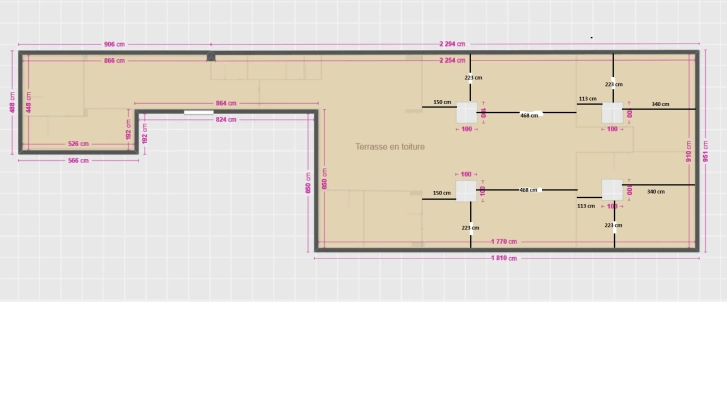The image size is (727, 416).
Task: Select the 566 cm bottom dimension label
Action: click(78, 160)
